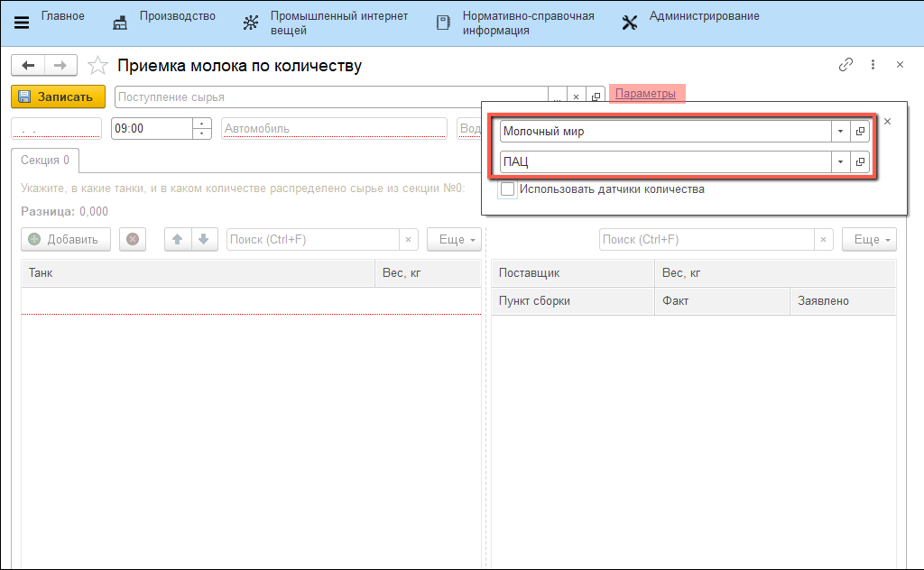This screenshot has height=570, width=924.
Task: Move row up with arrow icon
Action: tap(178, 239)
